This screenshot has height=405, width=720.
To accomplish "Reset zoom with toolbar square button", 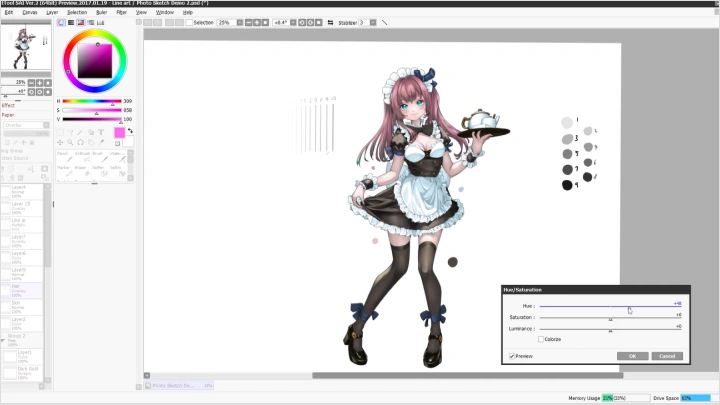I will (x=265, y=22).
